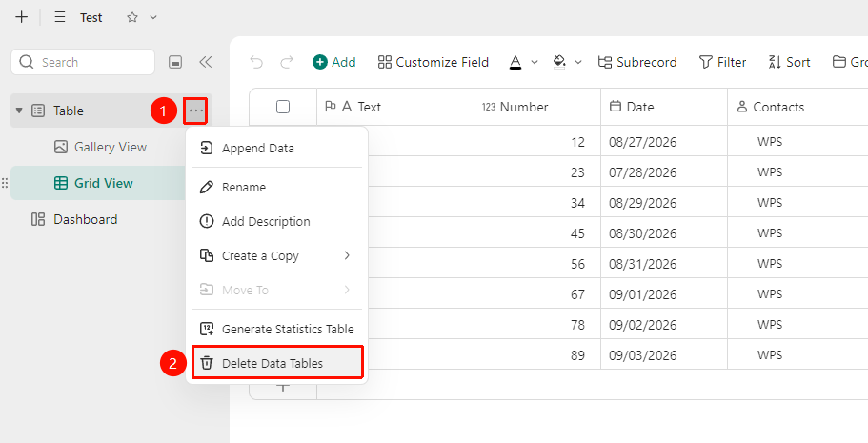Open the Dashboard item
The image size is (868, 443).
(74, 219)
